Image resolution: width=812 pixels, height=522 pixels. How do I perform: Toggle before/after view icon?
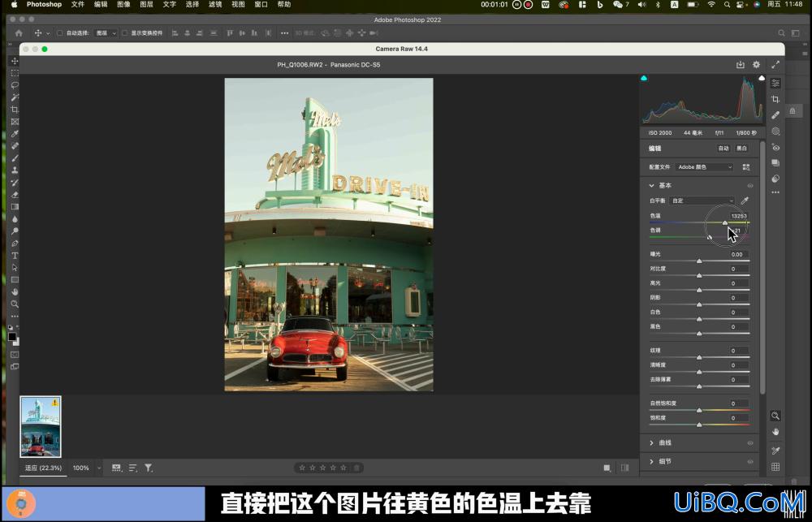625,468
